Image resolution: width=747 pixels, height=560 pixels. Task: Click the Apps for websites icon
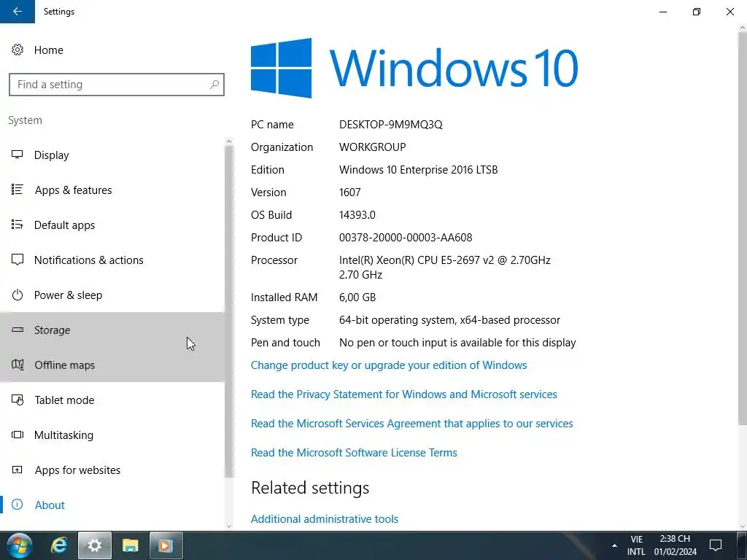point(18,470)
